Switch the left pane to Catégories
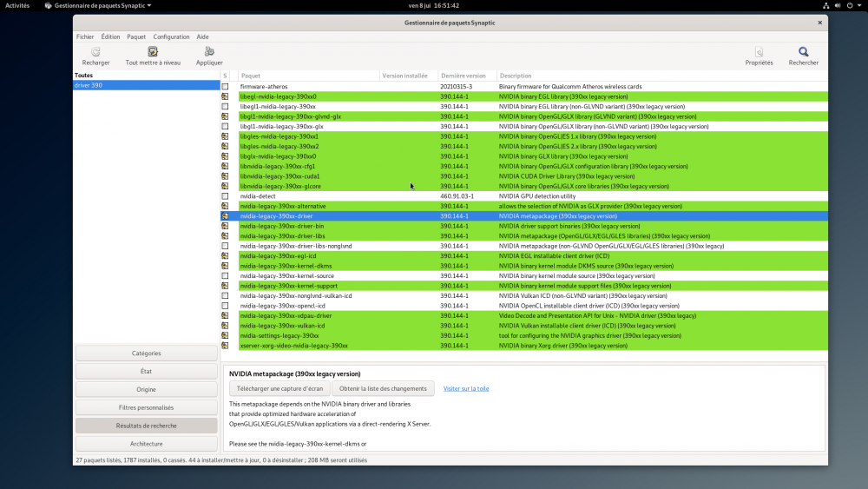 pos(146,354)
